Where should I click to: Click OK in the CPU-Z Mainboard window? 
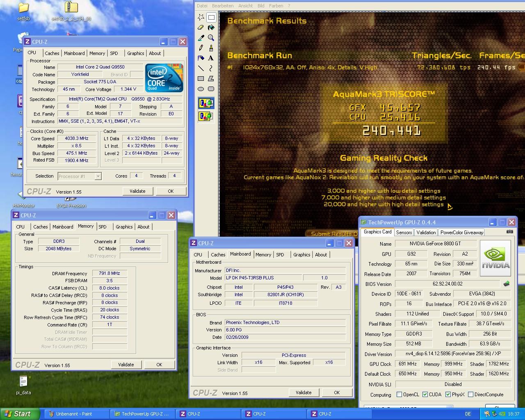pyautogui.click(x=337, y=393)
